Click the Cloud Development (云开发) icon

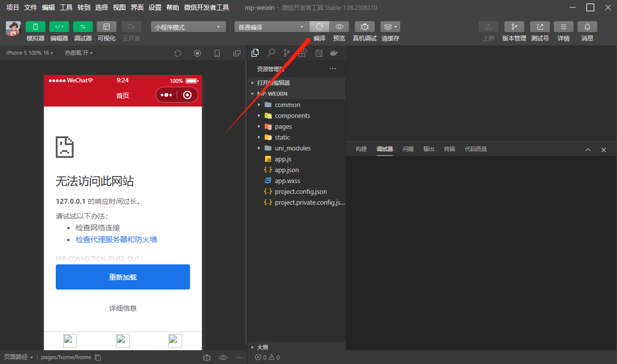131,27
